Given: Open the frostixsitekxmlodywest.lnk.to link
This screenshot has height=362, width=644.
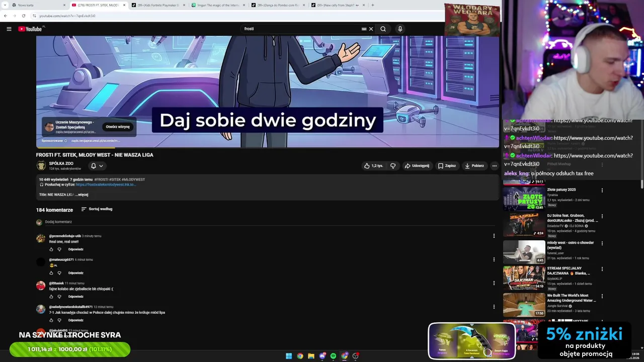Looking at the screenshot, I should [106, 185].
